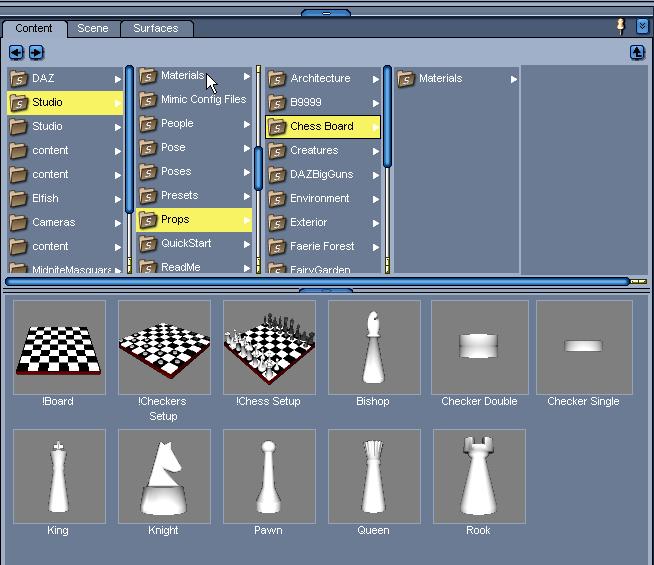Expand the fourth-column Materials folder arrow
The width and height of the screenshot is (654, 565).
[514, 79]
